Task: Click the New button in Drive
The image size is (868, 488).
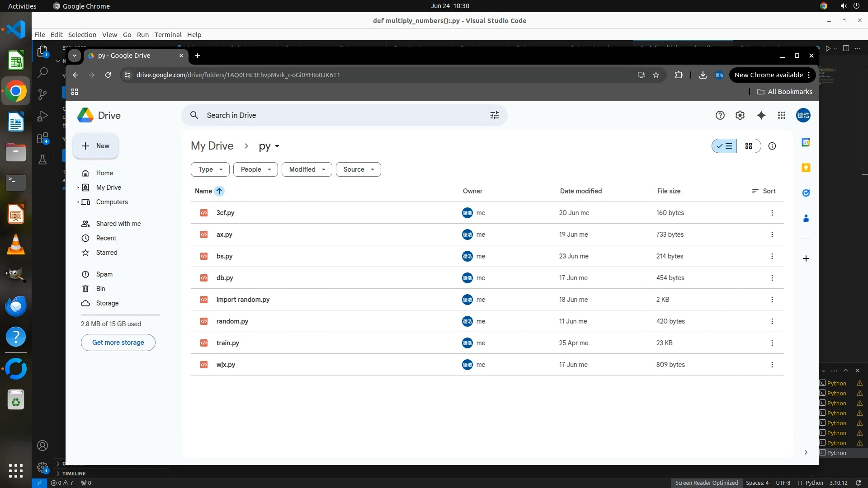Action: [x=96, y=146]
